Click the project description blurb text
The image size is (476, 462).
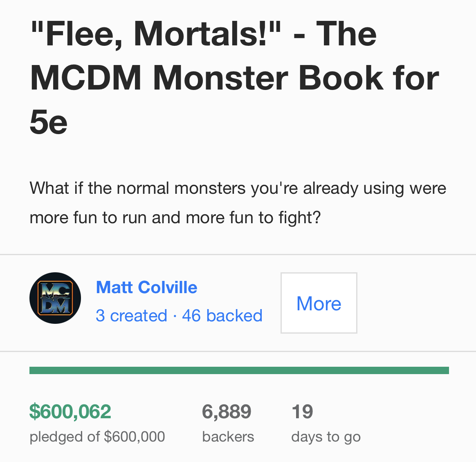coord(238,203)
